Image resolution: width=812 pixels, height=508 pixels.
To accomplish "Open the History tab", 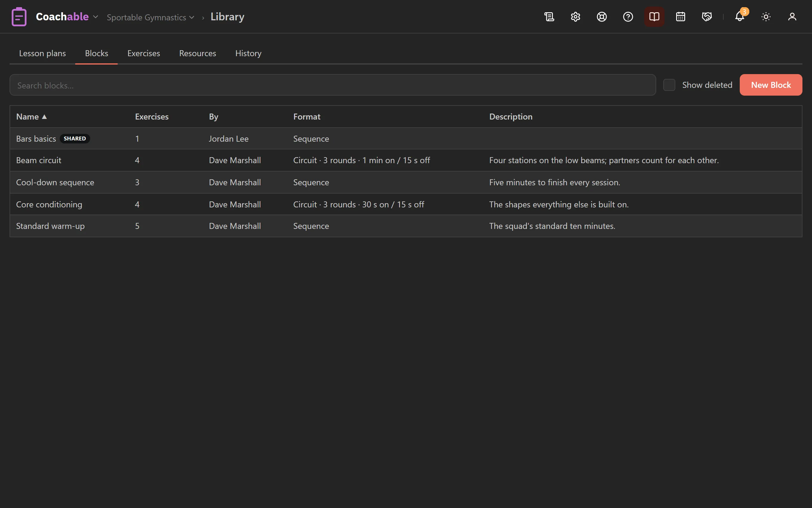I will 248,53.
